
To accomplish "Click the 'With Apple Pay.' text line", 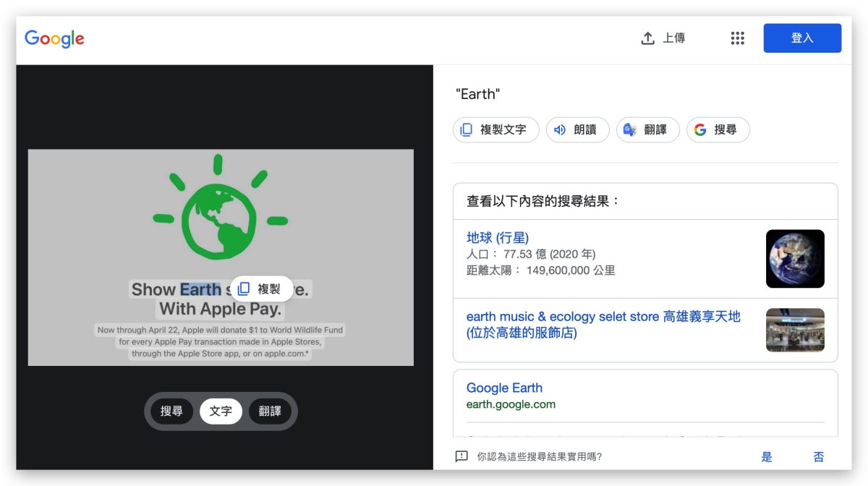I will 221,310.
